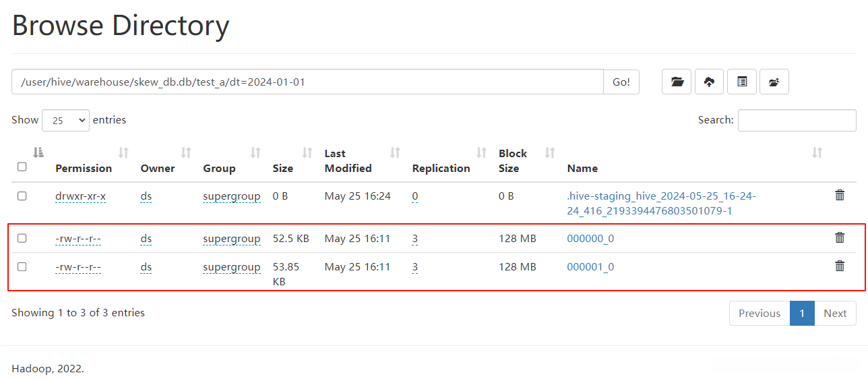The height and width of the screenshot is (379, 868).
Task: Delete file 000000_0 using trash icon
Action: click(x=840, y=237)
